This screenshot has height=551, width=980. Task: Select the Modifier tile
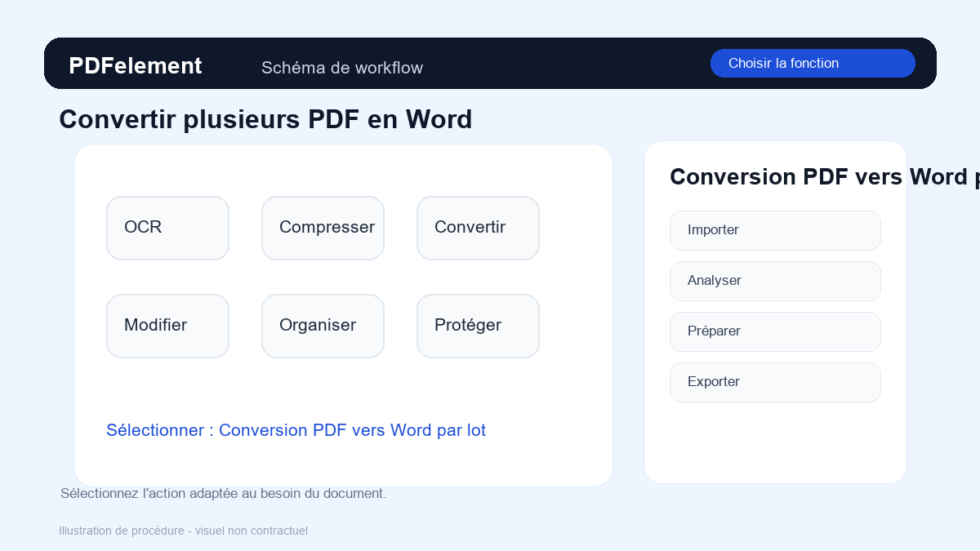(x=167, y=326)
